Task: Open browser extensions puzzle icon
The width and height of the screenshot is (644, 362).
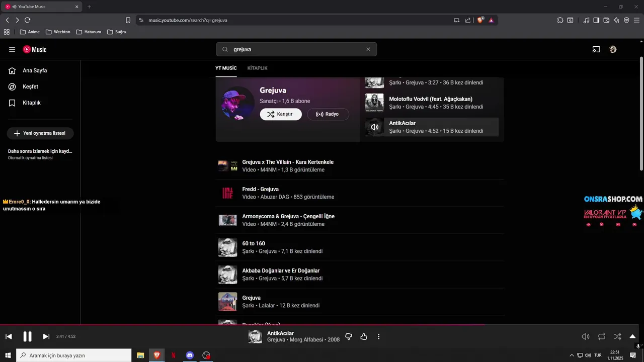Action: 560,20
